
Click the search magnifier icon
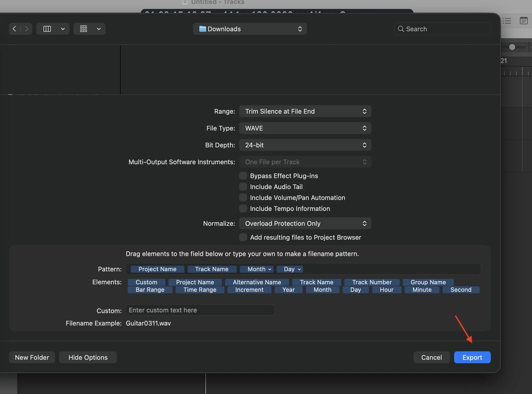point(401,29)
